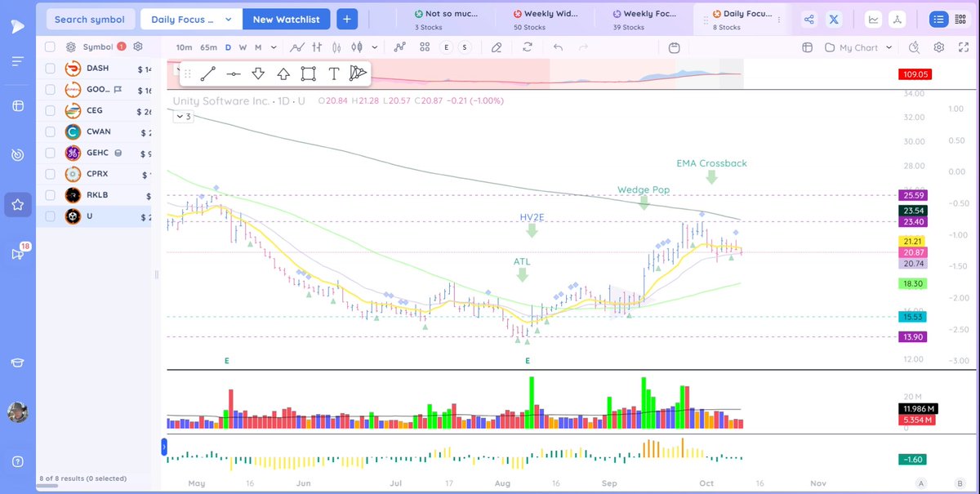Select the down arrow drawing tool
This screenshot has width=980, height=494.
point(256,73)
